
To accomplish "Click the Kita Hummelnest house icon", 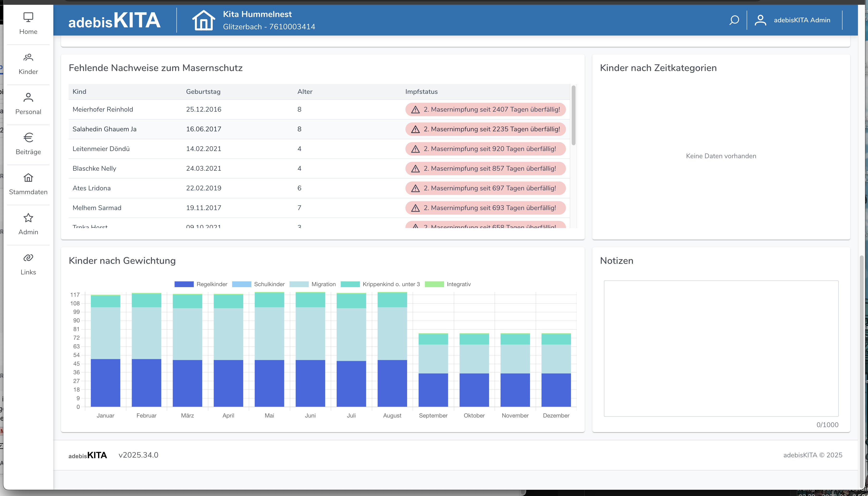I will click(x=204, y=20).
